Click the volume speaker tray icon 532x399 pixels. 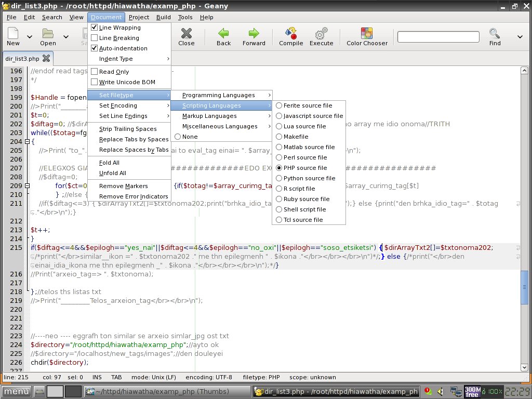440,392
